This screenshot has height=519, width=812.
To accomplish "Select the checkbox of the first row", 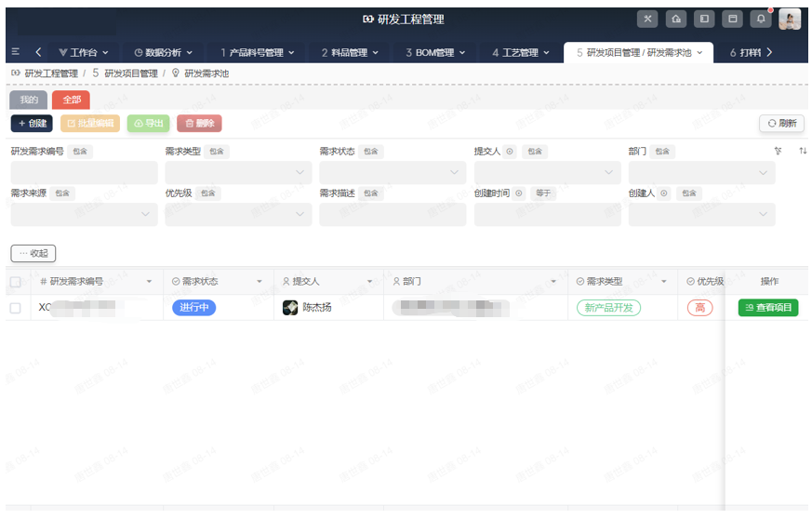I will 15,308.
